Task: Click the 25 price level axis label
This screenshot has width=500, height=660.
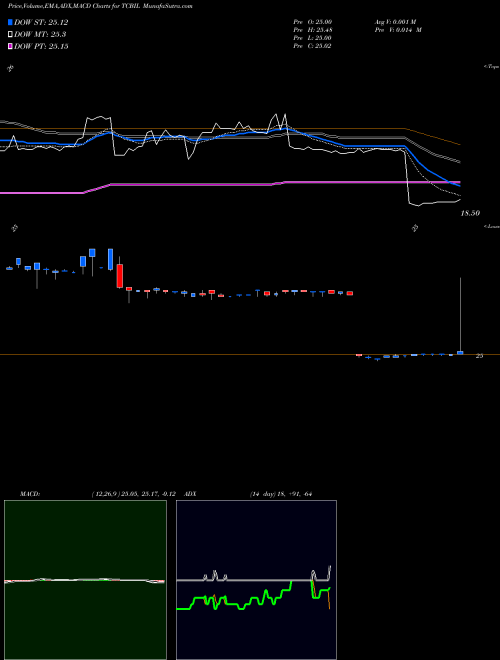Action: tap(479, 356)
